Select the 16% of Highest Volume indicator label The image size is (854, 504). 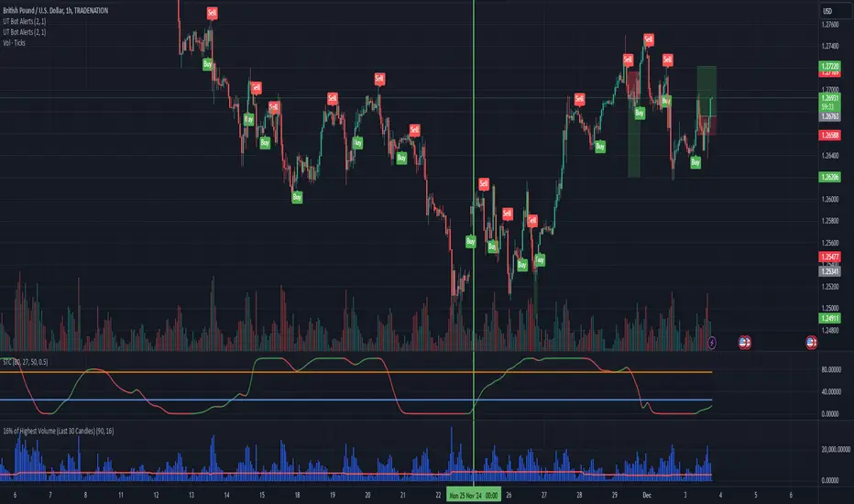click(x=59, y=431)
